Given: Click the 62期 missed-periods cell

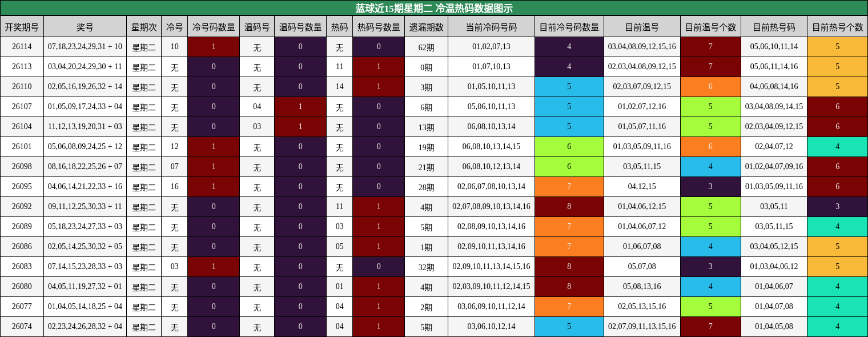Looking at the screenshot, I should pyautogui.click(x=426, y=47).
